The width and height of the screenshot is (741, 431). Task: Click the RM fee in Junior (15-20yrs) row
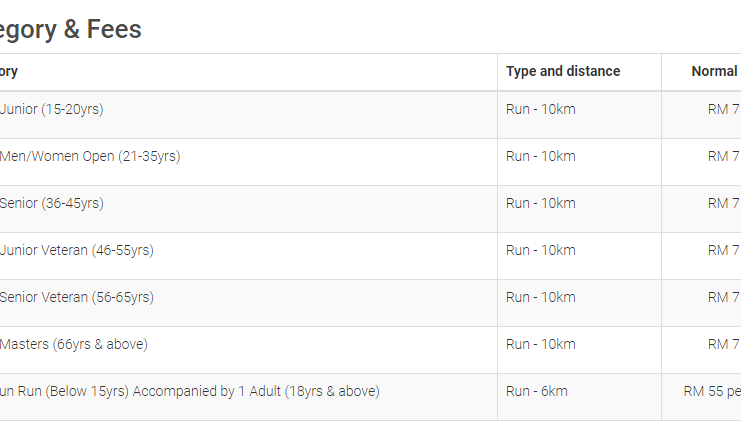point(724,109)
